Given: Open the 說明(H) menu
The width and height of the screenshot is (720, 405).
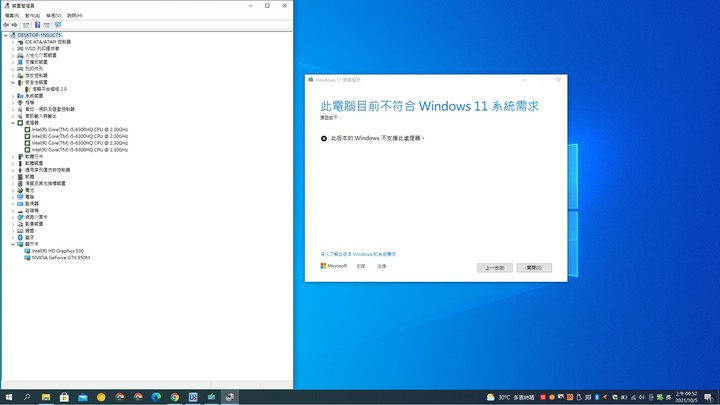Looking at the screenshot, I should pyautogui.click(x=75, y=16).
